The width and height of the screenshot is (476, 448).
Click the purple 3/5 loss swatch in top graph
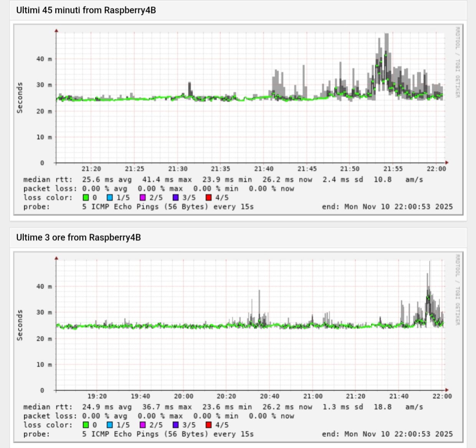click(x=176, y=198)
